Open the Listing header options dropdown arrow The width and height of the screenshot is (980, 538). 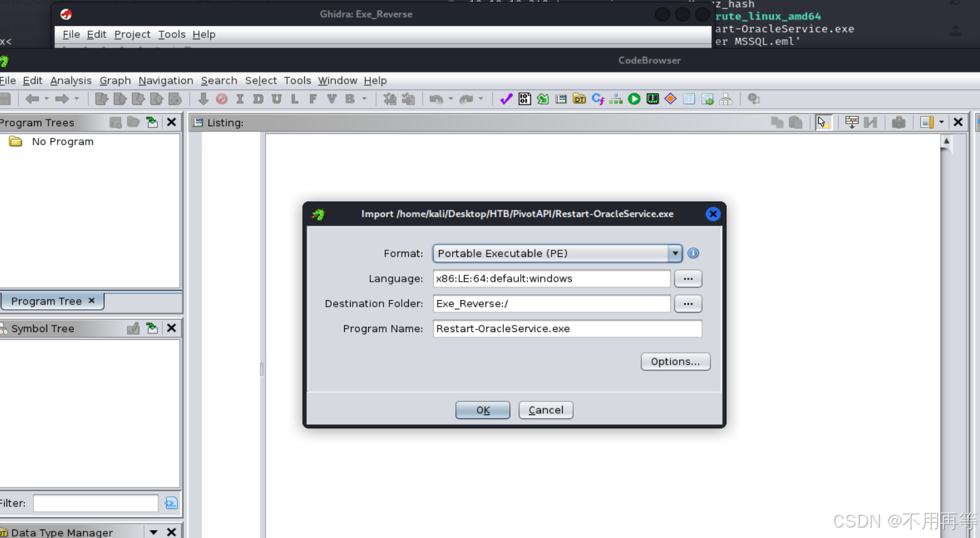(x=941, y=122)
